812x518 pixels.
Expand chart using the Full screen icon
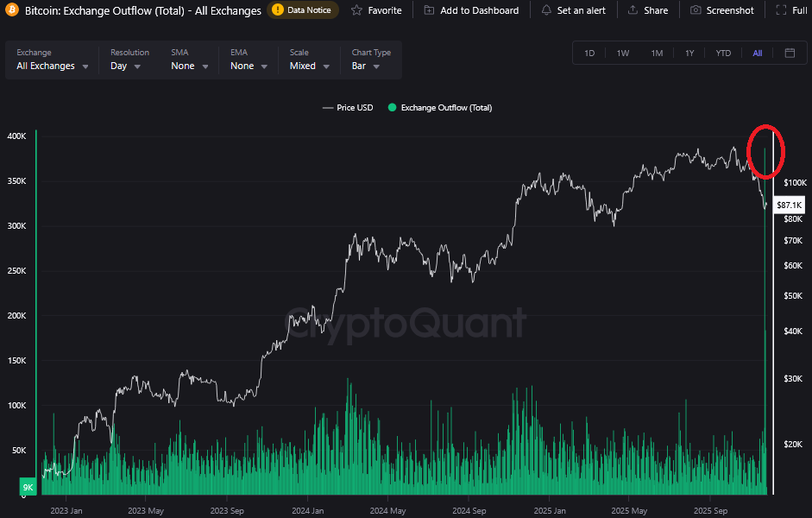780,10
